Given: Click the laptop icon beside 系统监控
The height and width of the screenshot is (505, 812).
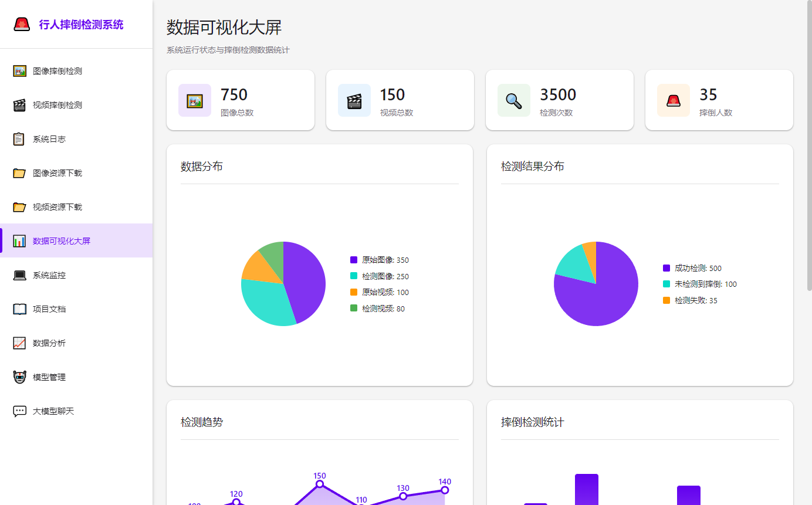Looking at the screenshot, I should (19, 275).
